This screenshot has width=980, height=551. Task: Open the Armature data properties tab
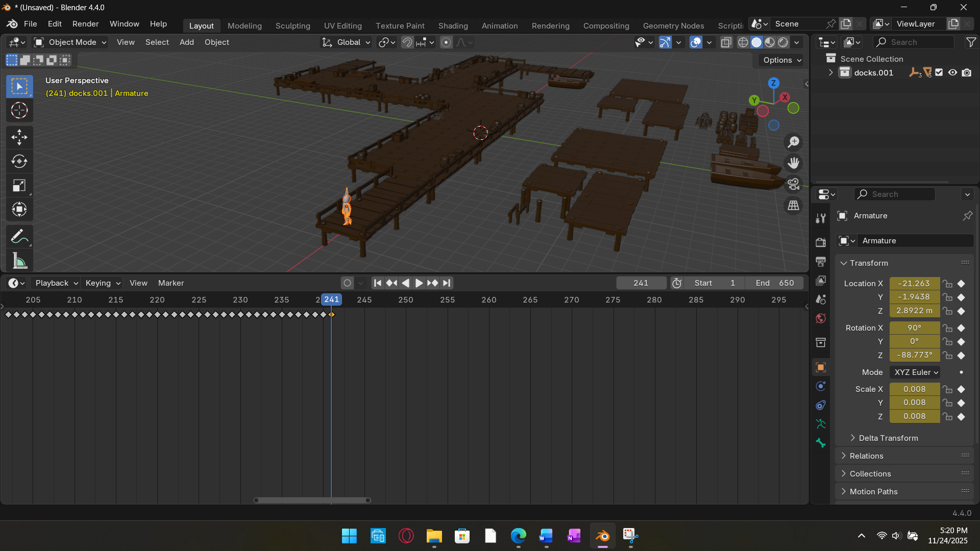821,424
